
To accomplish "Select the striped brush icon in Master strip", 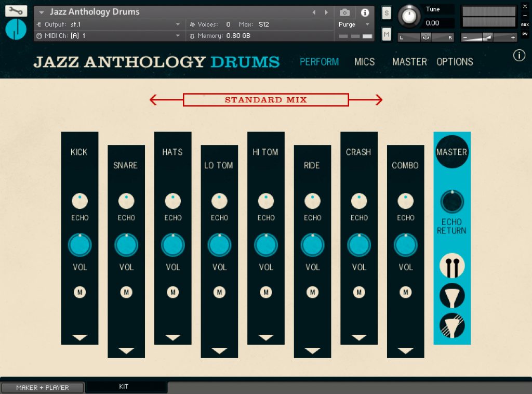I will point(452,325).
